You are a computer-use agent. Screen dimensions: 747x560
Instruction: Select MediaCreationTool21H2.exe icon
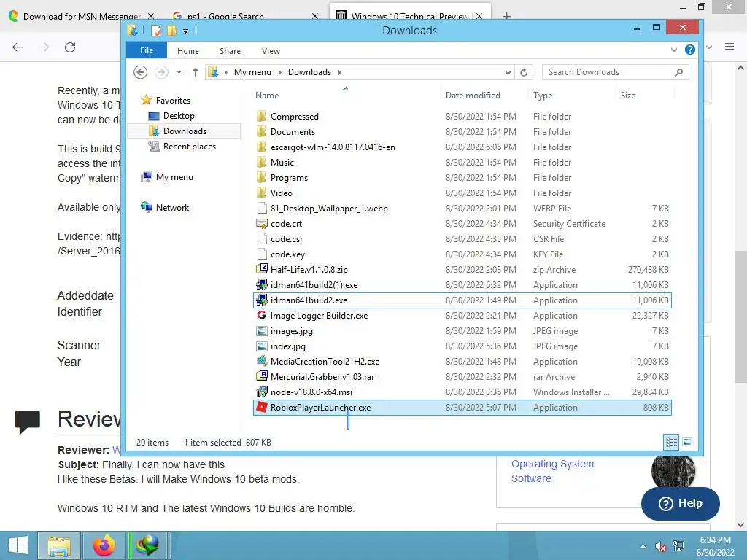pos(262,361)
